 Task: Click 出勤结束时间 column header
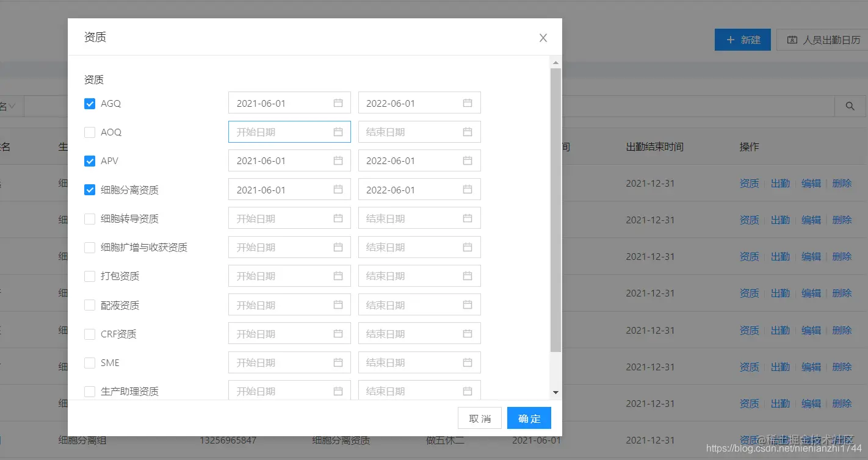[x=655, y=147]
